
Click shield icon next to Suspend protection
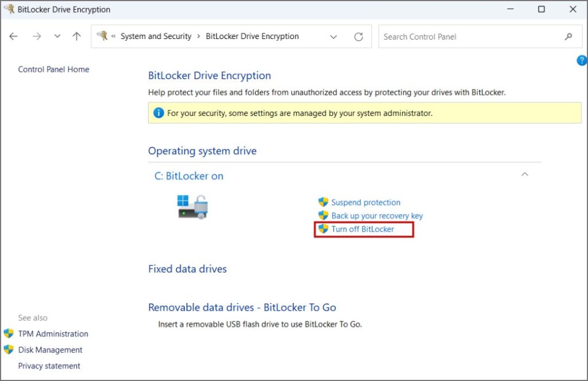coord(323,203)
